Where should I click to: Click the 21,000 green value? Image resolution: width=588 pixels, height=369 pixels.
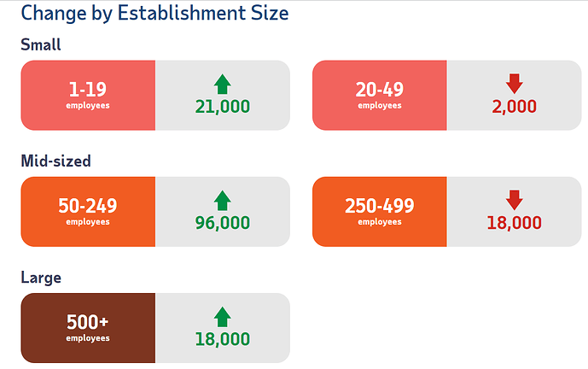point(223,107)
